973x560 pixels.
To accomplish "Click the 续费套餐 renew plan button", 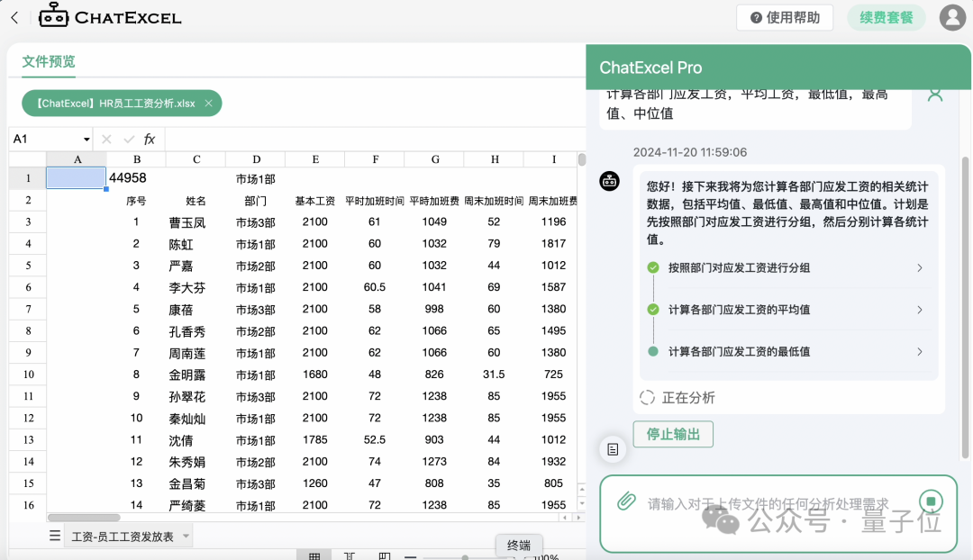I will pyautogui.click(x=887, y=17).
